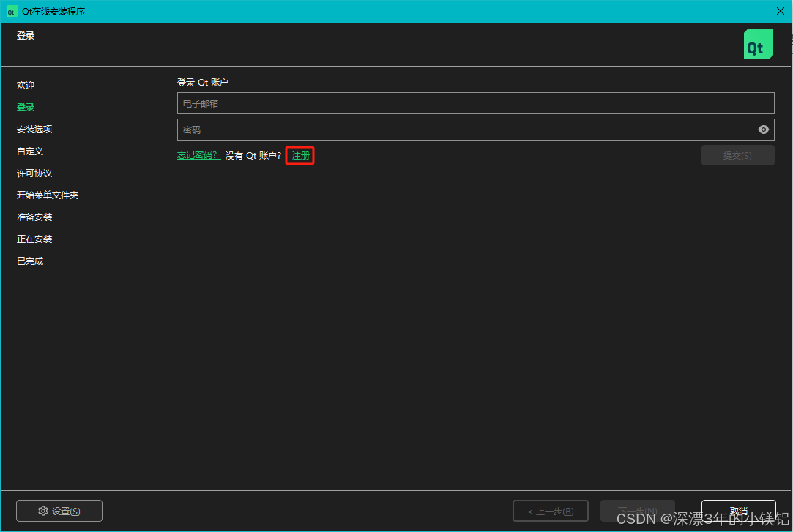
Task: Click the Qt title bar app icon
Action: (12, 11)
